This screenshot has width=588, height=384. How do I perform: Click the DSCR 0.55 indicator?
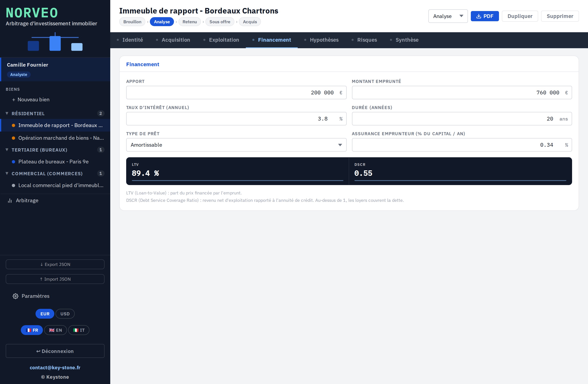[x=460, y=171]
